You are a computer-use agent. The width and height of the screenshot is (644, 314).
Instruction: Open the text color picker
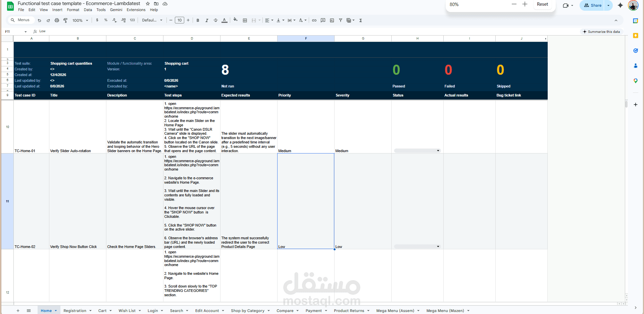point(225,20)
